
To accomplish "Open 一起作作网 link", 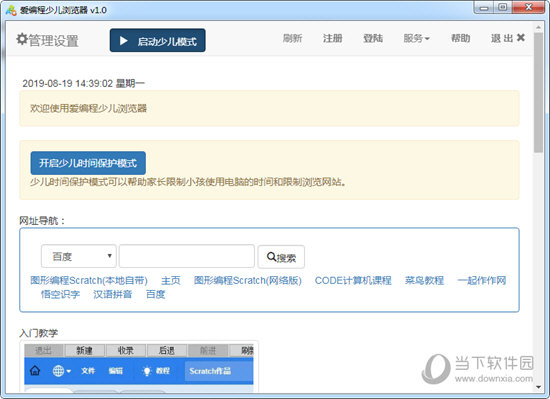I will [x=482, y=280].
